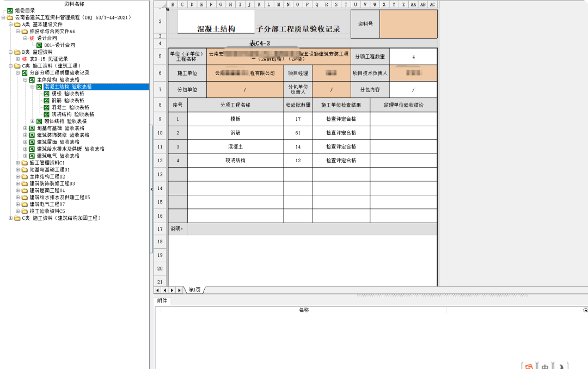
Task: Click the 检查评定合格 cell in 混凝土 row
Action: (x=341, y=147)
